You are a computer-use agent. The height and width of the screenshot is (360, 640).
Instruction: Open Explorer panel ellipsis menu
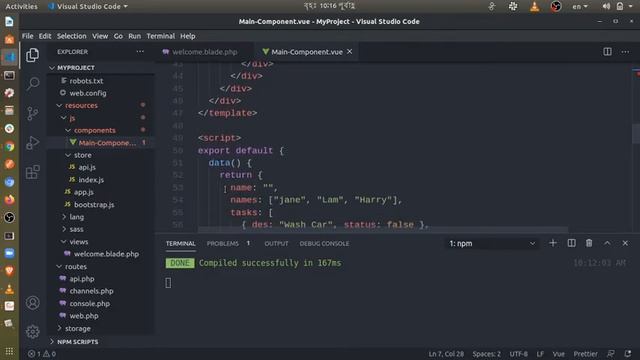point(140,51)
